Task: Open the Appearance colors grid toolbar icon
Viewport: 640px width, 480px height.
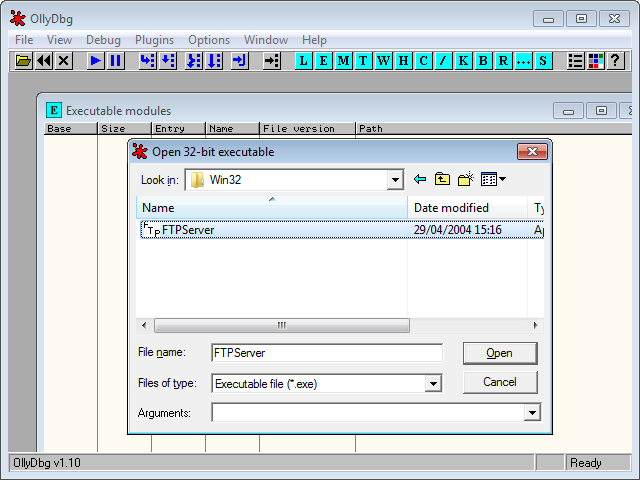Action: 594,61
